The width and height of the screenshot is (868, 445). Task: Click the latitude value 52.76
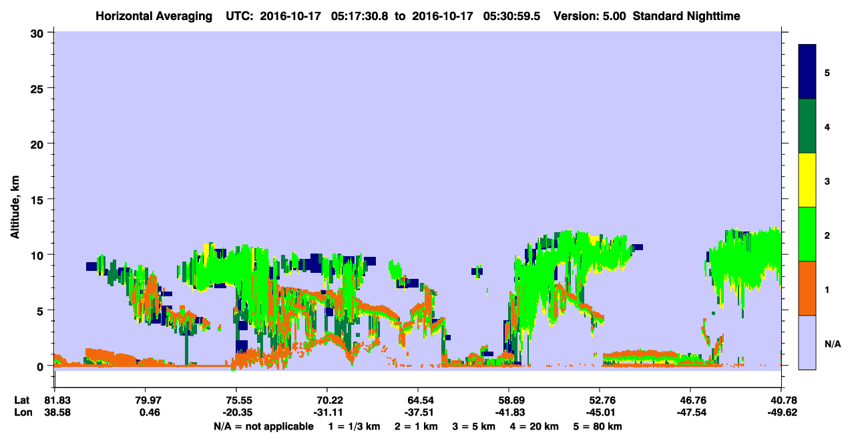click(x=600, y=400)
